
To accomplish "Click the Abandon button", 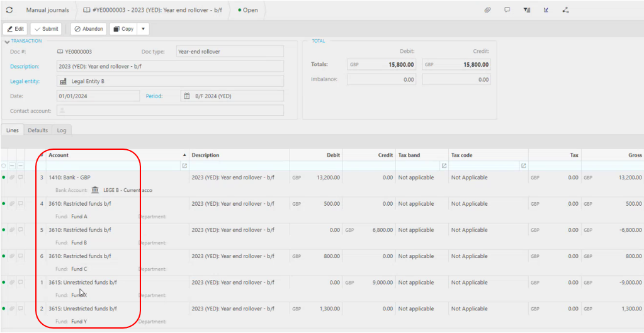I will (x=89, y=29).
